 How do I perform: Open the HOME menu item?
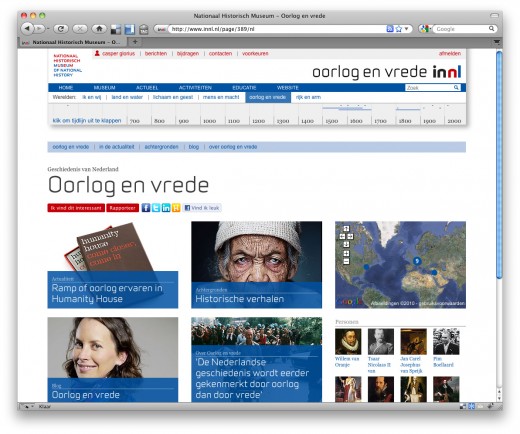click(66, 88)
